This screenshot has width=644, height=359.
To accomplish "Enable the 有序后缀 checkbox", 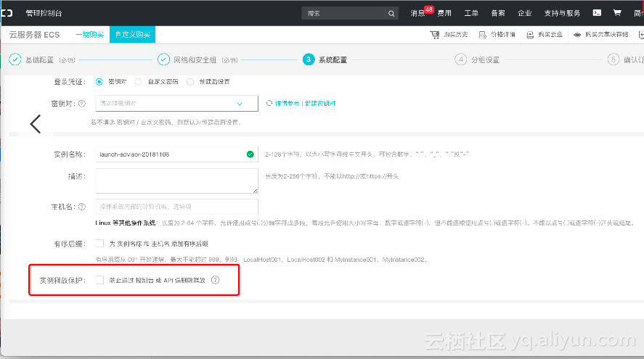I will (x=99, y=243).
